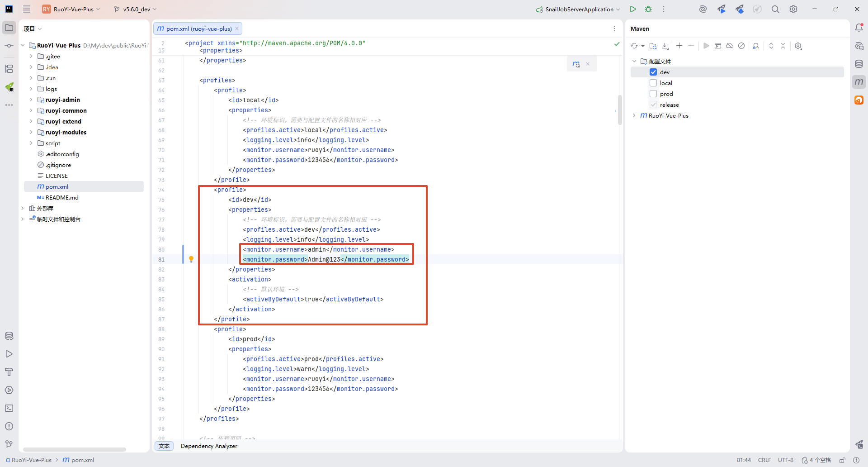Click the UTF-8 encoding in status bar

785,460
